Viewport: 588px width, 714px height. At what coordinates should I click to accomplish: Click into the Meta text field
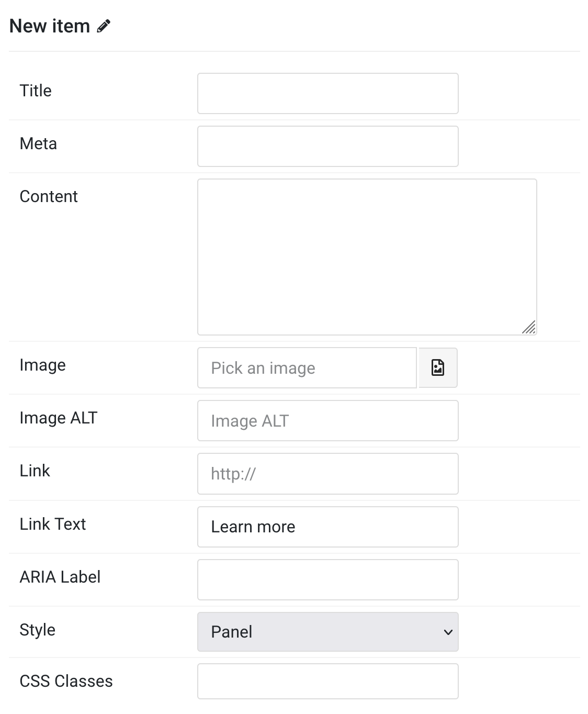(328, 147)
